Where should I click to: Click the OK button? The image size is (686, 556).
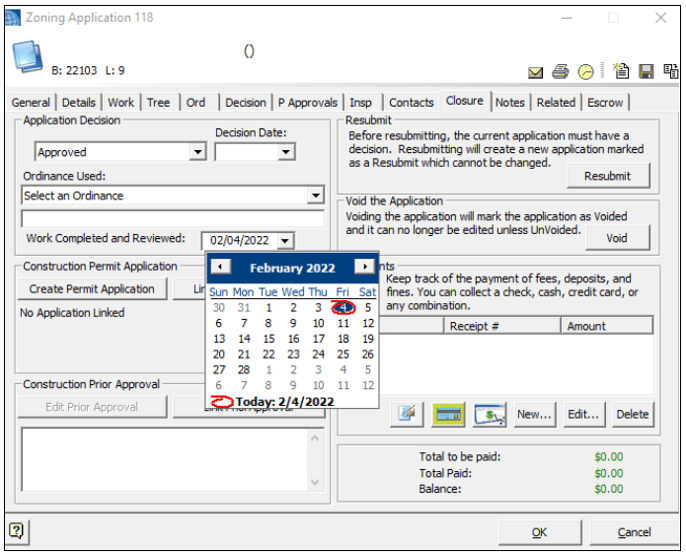coord(539,532)
